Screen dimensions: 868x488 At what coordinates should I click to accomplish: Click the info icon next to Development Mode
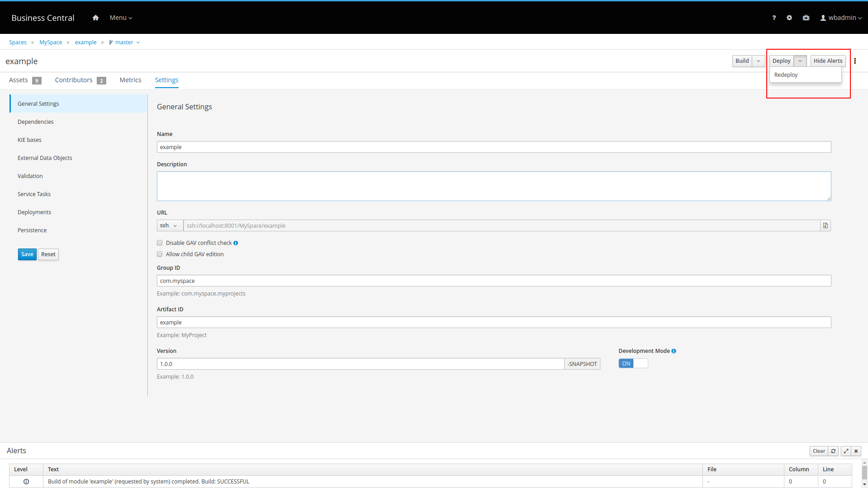pos(674,351)
